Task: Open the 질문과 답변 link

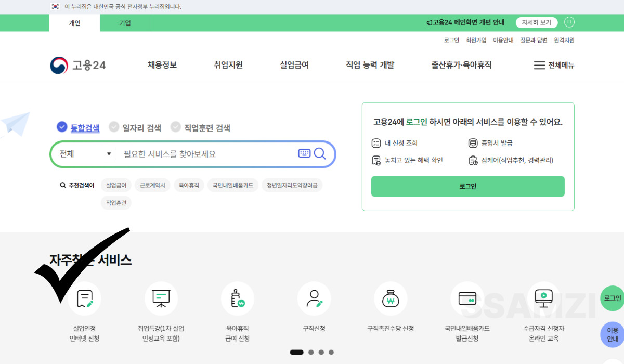Action: pyautogui.click(x=534, y=40)
